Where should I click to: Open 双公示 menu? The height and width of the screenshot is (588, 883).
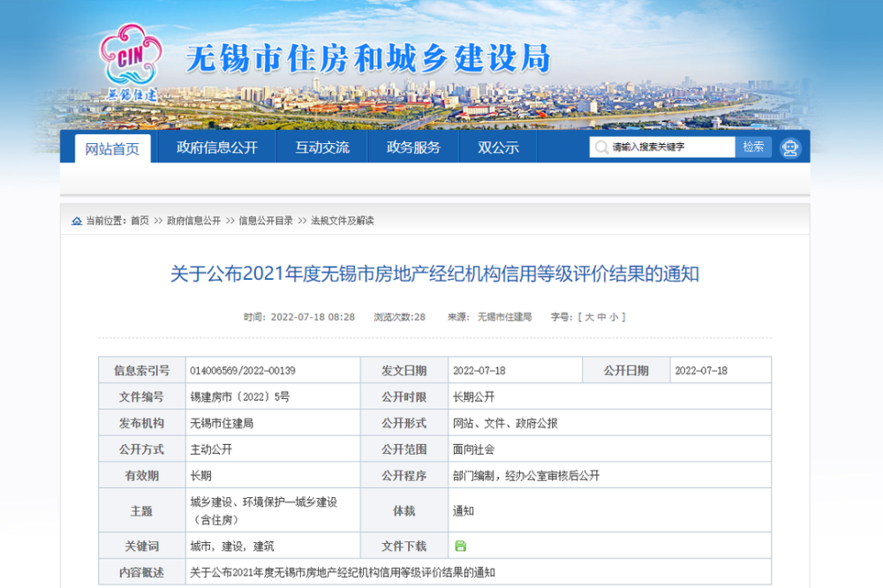[x=498, y=147]
